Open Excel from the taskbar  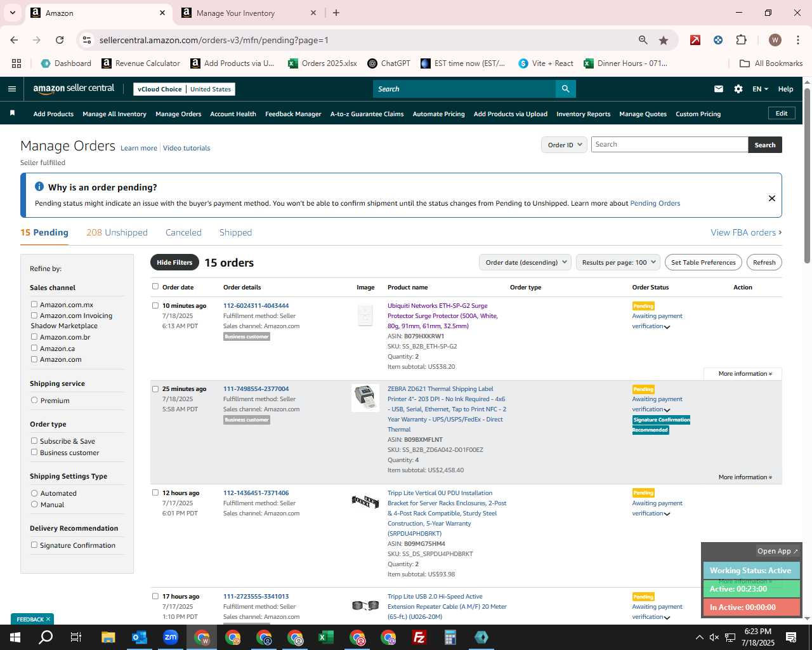(x=326, y=637)
